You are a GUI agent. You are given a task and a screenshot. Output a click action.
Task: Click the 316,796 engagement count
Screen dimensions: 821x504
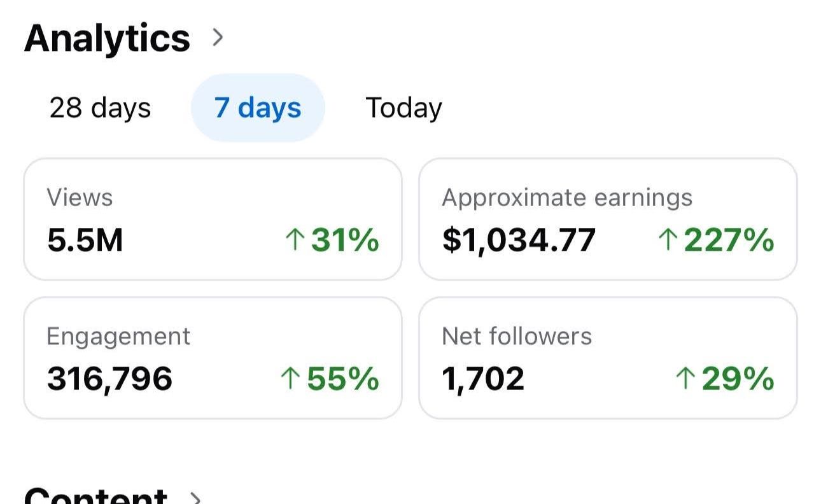(x=109, y=379)
